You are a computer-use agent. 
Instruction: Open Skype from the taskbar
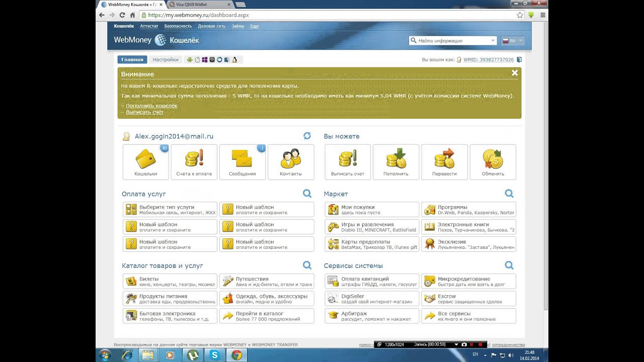click(215, 355)
